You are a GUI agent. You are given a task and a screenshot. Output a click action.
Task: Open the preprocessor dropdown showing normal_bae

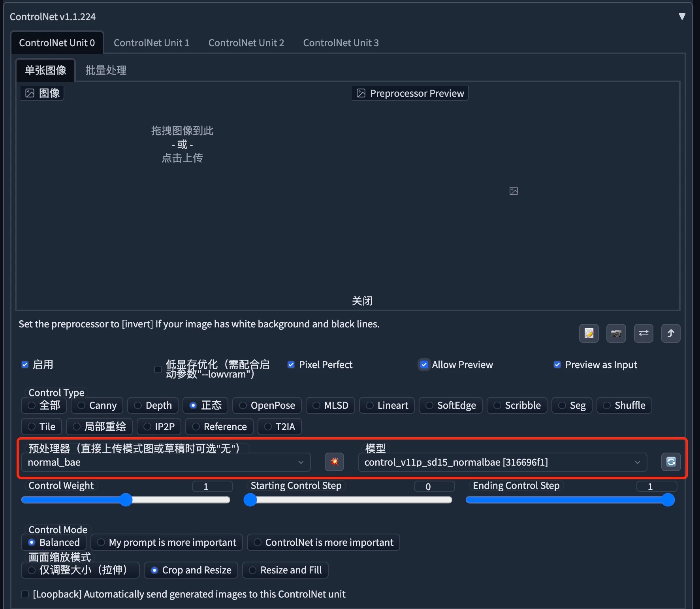click(165, 462)
